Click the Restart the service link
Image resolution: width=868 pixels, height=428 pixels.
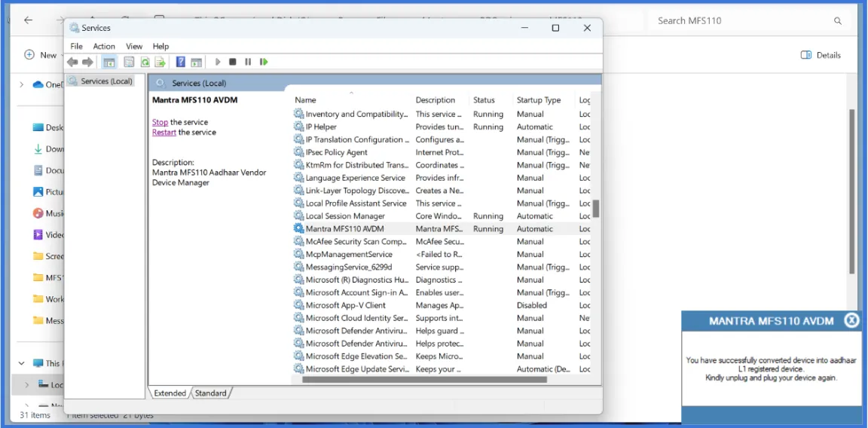tap(164, 133)
